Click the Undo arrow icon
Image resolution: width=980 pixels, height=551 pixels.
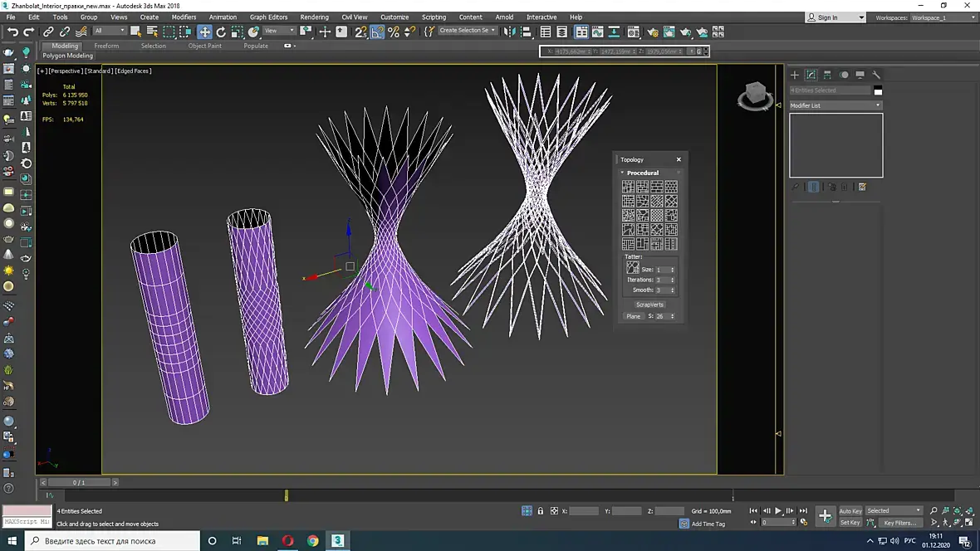pos(12,32)
